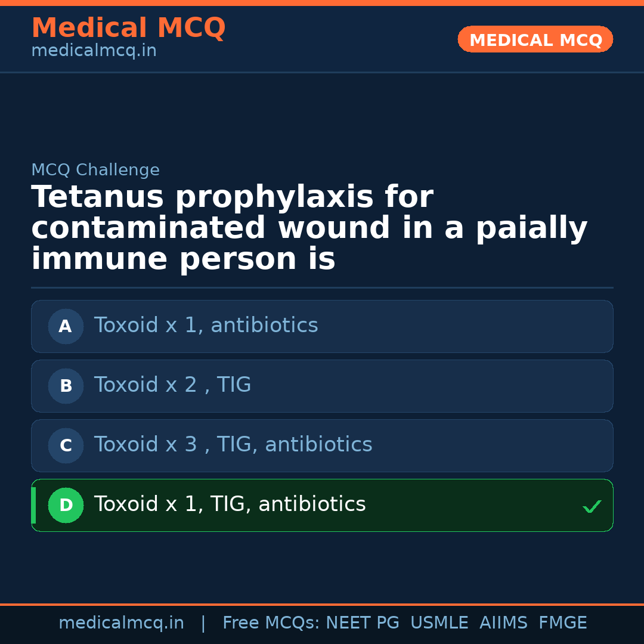644x644 pixels.
Task: Click the tetanus prophylaxis question text
Action: point(309,228)
